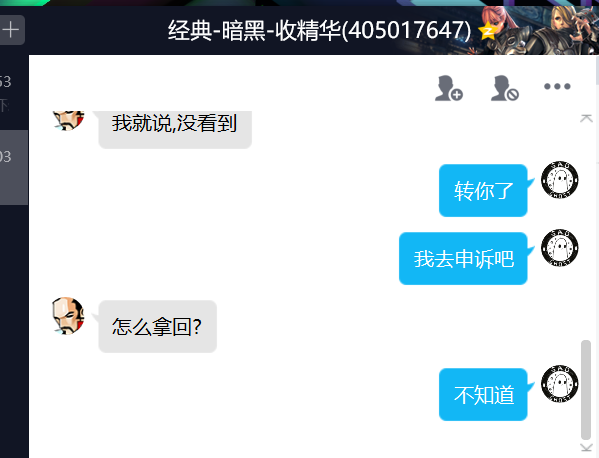599x458 pixels.
Task: Click the ghost avatar next to 转你了
Action: point(560,180)
